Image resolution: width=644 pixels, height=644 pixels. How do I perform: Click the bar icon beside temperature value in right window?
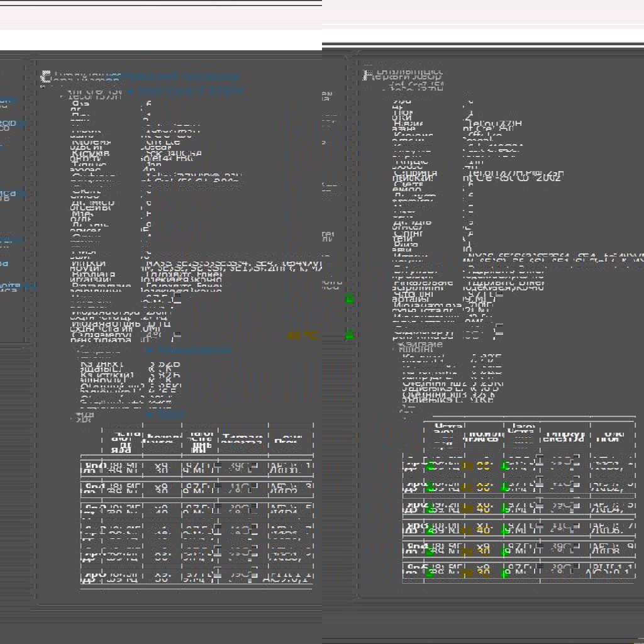tap(499, 330)
